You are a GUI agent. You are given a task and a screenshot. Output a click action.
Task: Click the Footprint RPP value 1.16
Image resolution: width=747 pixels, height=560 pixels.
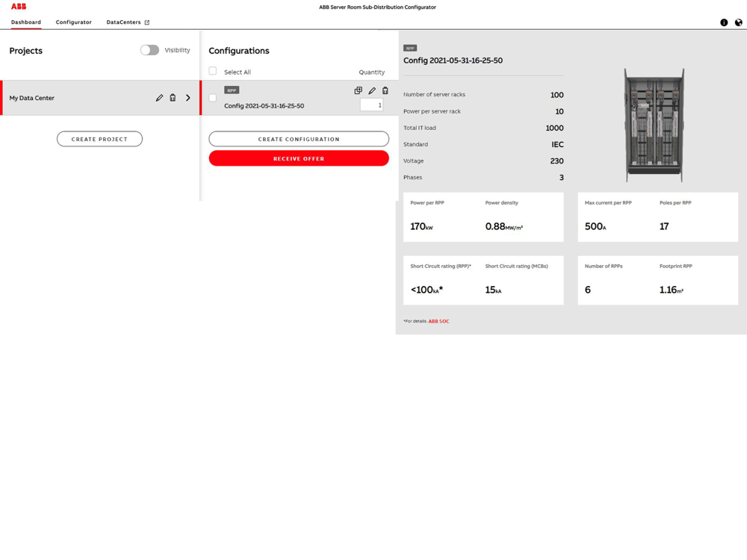[x=672, y=290]
